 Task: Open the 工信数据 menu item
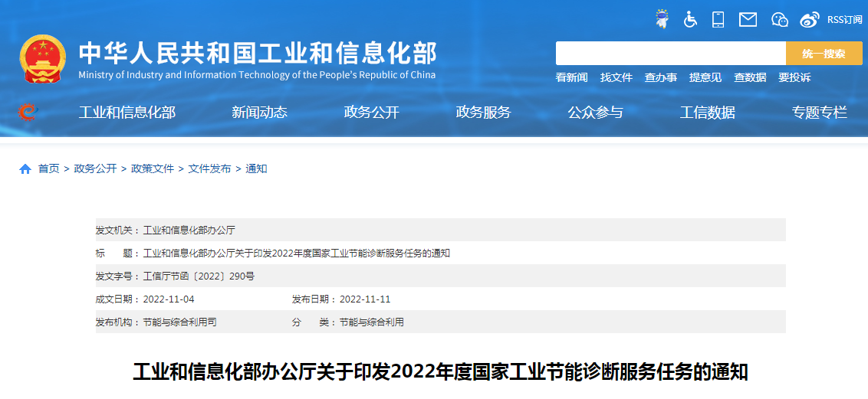point(708,113)
